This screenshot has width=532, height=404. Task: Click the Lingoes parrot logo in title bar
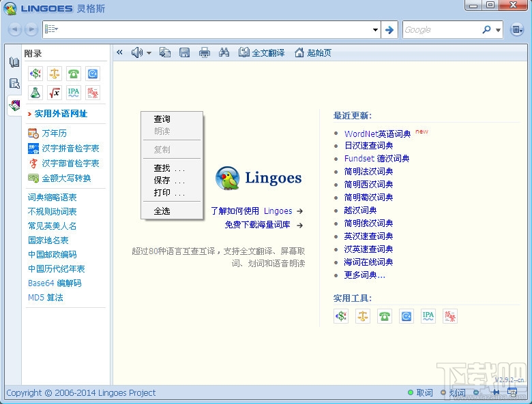(10, 8)
